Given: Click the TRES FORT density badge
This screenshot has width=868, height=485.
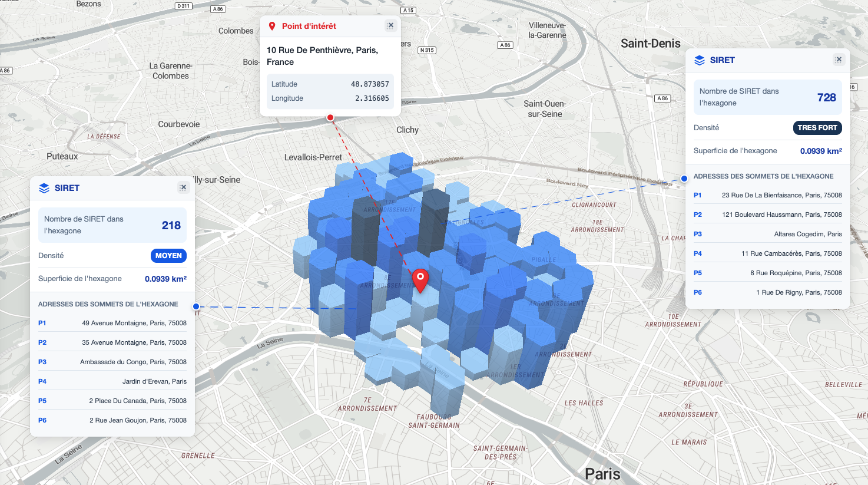Looking at the screenshot, I should pos(817,127).
